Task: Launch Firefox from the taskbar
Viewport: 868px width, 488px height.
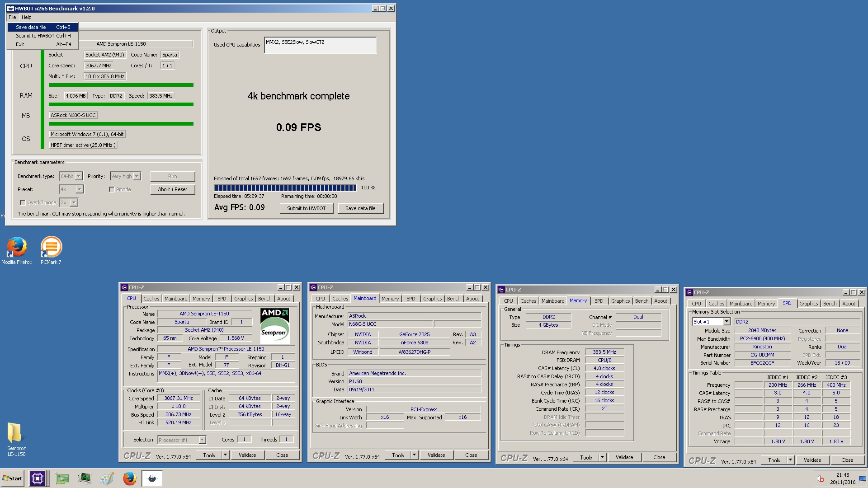Action: tap(129, 479)
